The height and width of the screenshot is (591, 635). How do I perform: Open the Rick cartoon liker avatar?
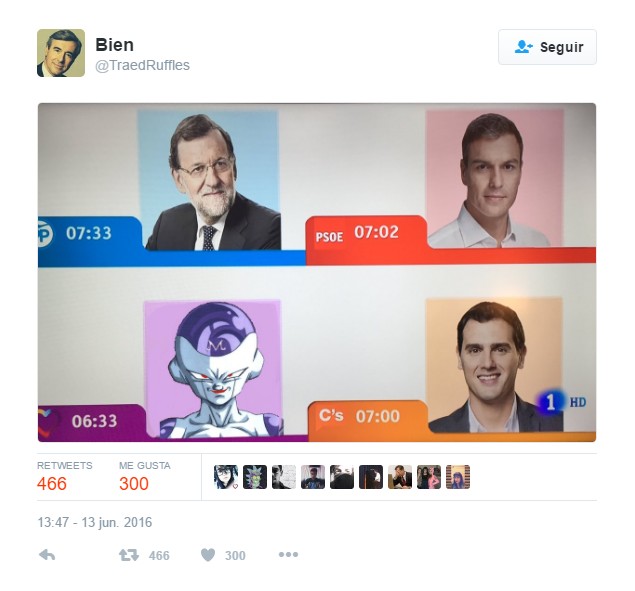(255, 477)
